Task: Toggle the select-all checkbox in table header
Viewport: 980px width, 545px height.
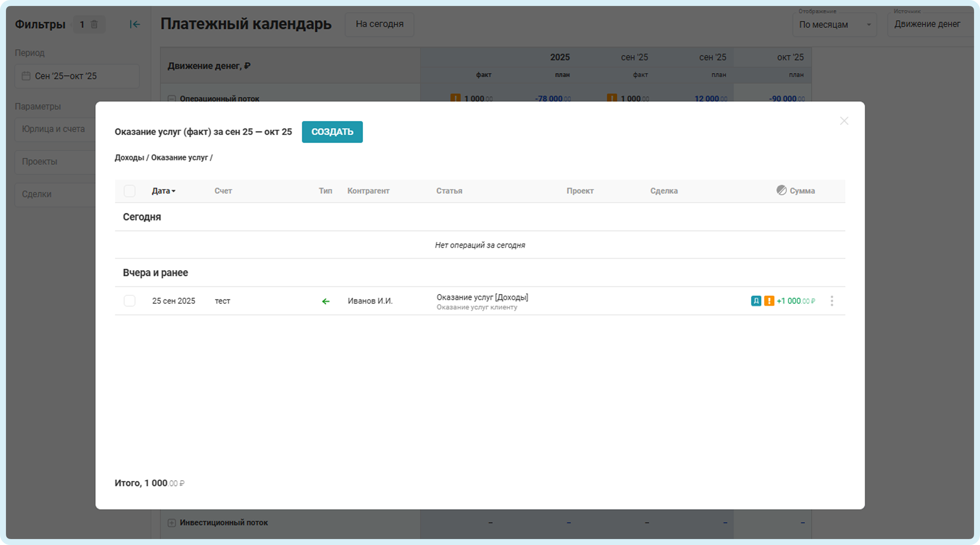Action: click(129, 191)
